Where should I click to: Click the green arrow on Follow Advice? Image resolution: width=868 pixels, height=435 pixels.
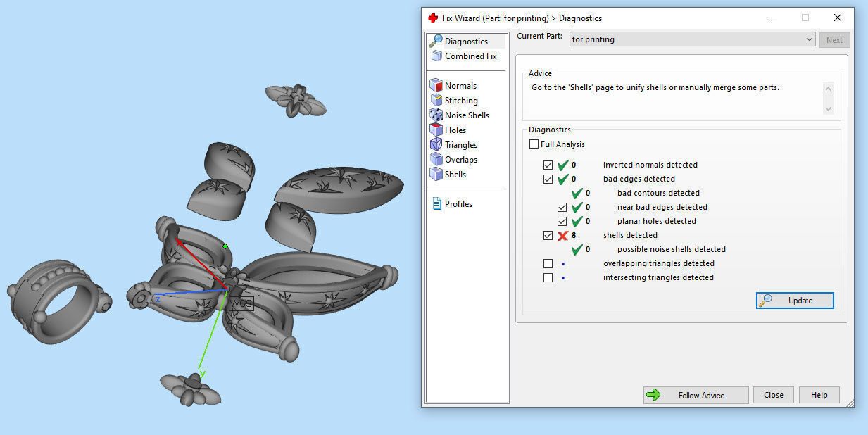point(653,395)
